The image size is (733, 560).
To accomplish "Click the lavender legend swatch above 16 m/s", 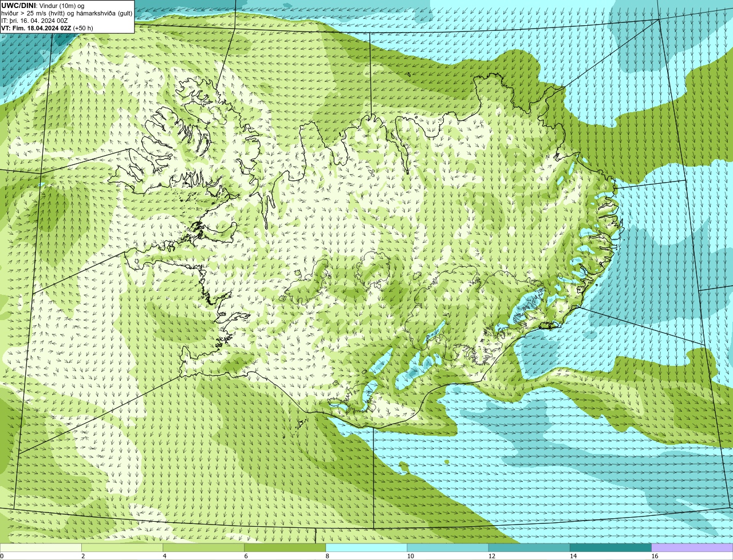I will point(692,547).
